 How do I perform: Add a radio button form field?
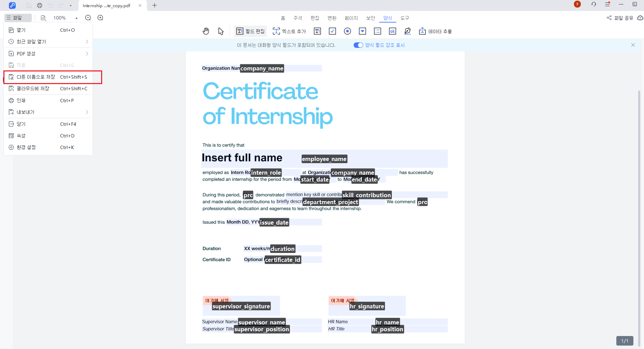click(x=347, y=31)
